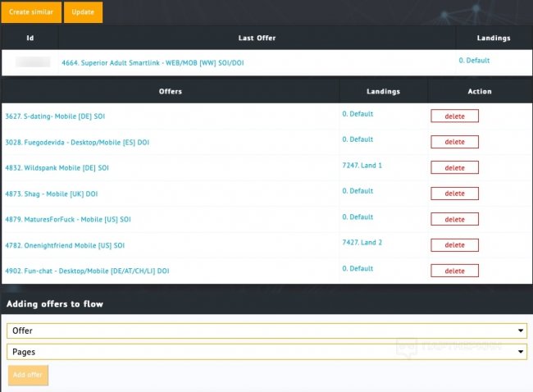The image size is (533, 392).
Task: Remove the MaturesForFuck Mobile [US] offer
Action: pos(454,219)
